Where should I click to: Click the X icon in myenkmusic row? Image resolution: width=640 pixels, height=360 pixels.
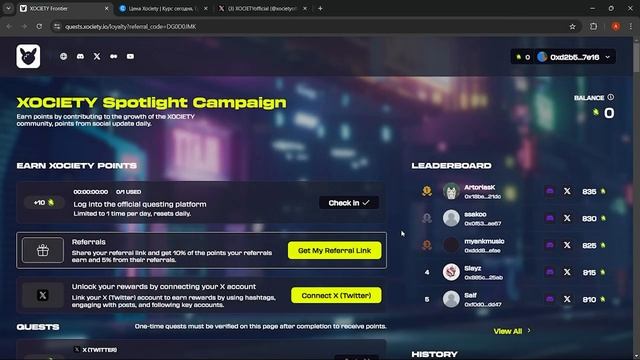(x=567, y=245)
